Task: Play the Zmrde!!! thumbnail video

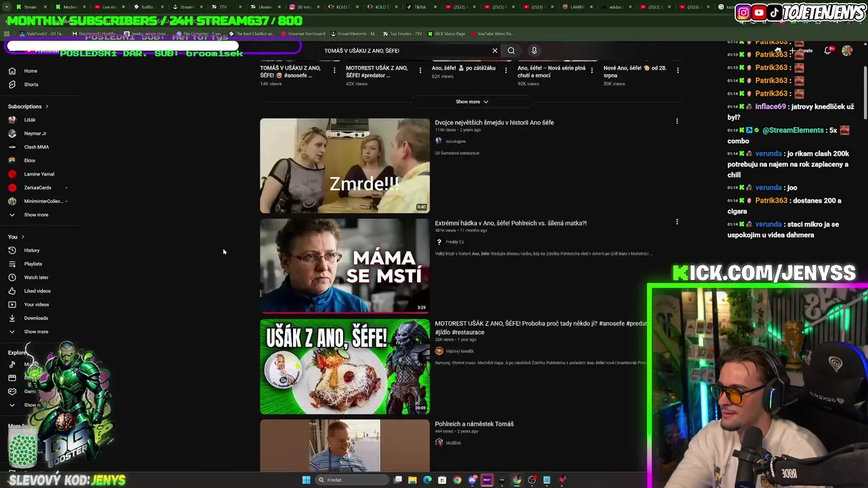Action: [344, 165]
